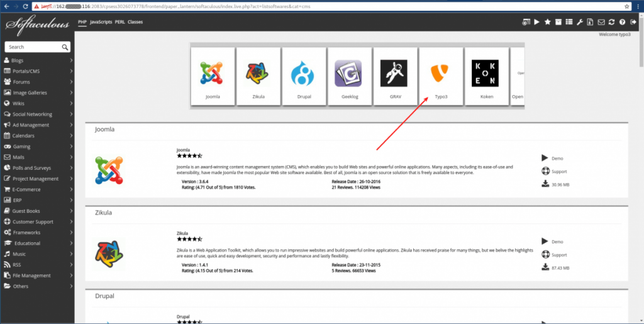Click the search magnifier icon
The width and height of the screenshot is (644, 324).
65,47
